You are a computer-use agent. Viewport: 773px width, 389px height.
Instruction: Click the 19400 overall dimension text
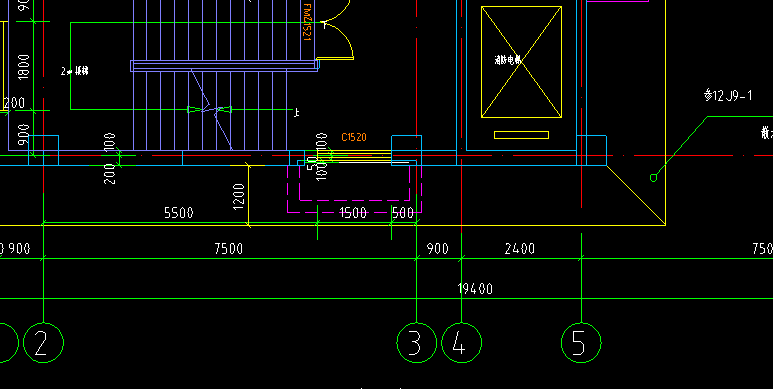475,288
